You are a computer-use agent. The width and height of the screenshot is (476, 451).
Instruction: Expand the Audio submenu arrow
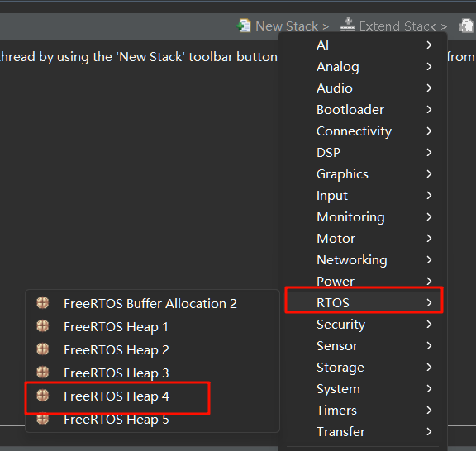pos(429,88)
